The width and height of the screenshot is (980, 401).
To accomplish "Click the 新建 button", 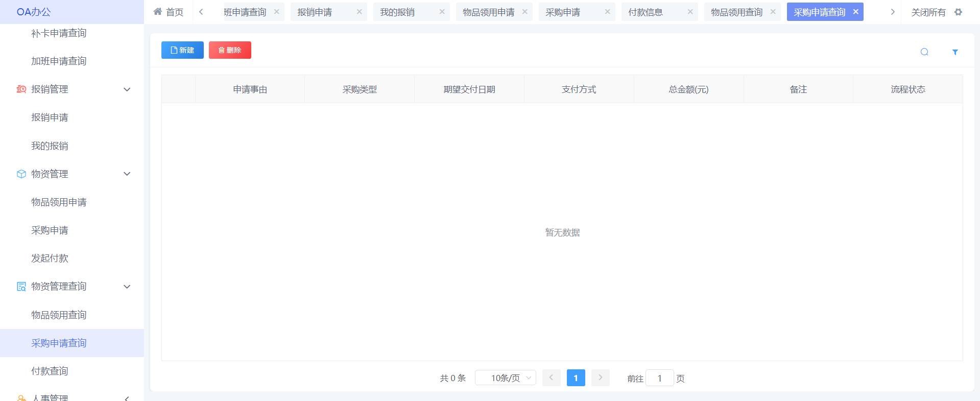I will pyautogui.click(x=182, y=50).
